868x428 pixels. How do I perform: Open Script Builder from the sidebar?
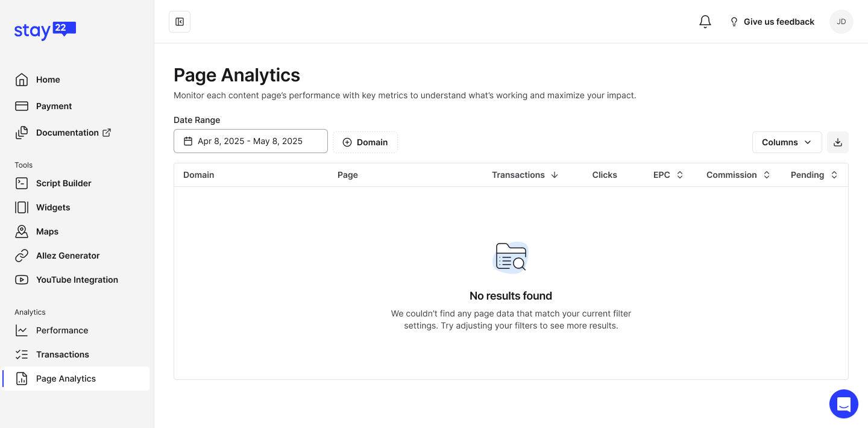[x=63, y=183]
